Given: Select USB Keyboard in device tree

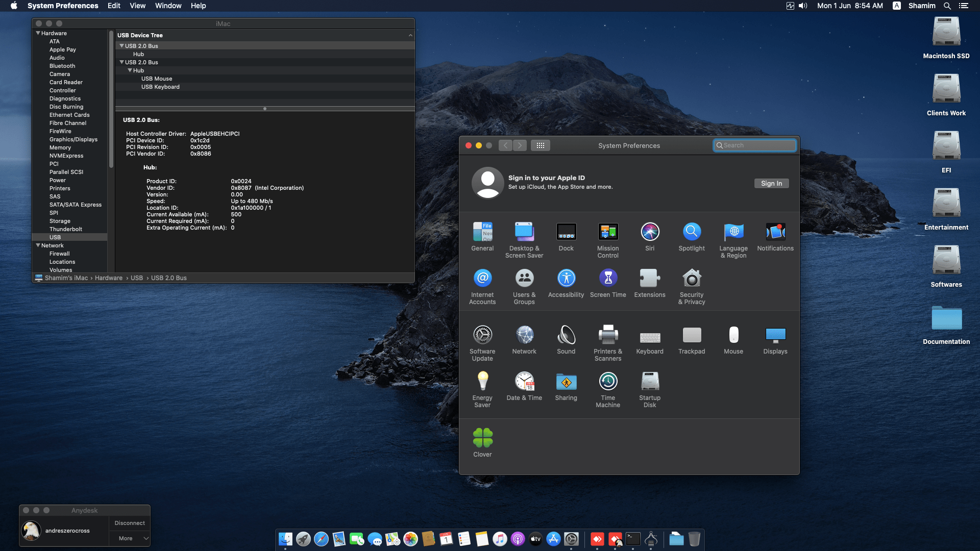Looking at the screenshot, I should (x=160, y=87).
